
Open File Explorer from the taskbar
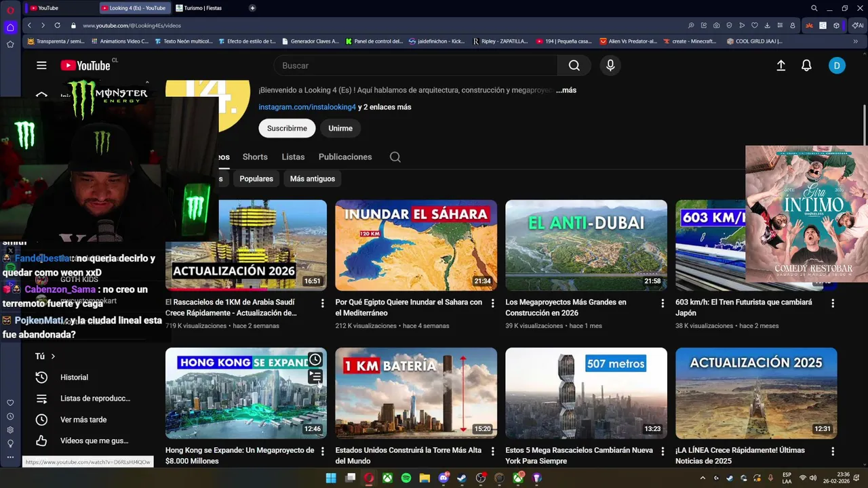tap(425, 478)
